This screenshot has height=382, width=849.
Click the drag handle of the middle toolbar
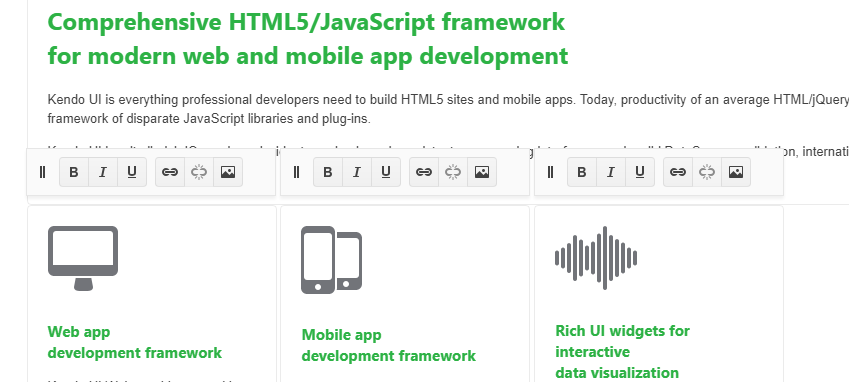(296, 172)
